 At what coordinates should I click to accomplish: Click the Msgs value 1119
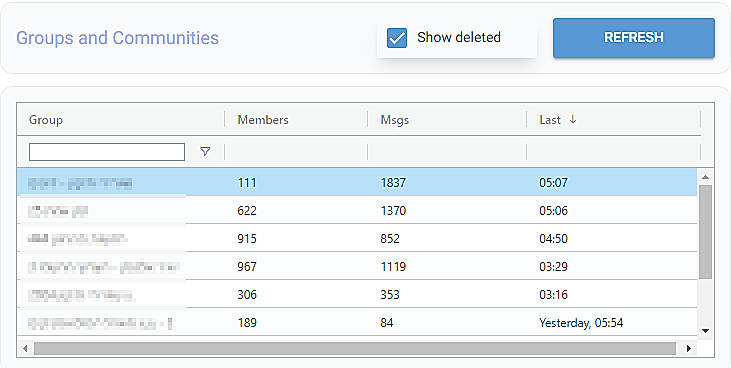coord(393,266)
